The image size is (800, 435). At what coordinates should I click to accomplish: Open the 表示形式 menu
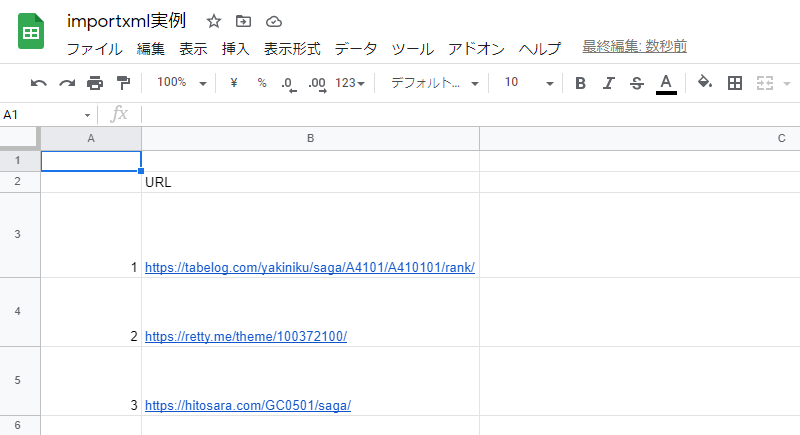(292, 49)
